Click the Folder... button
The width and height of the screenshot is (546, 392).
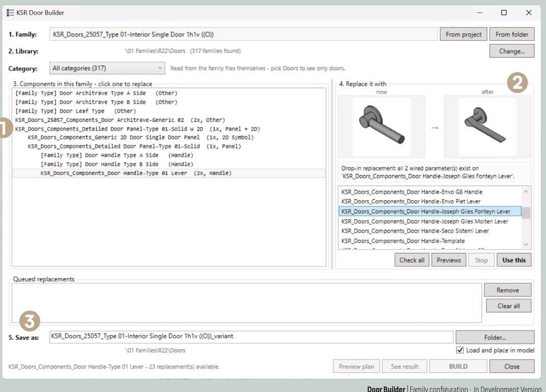495,337
